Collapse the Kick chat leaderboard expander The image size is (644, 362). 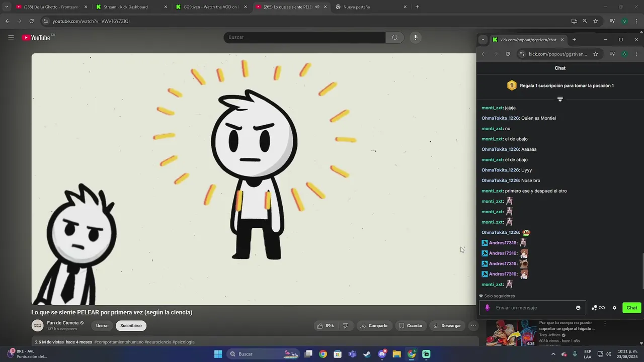pos(560,99)
